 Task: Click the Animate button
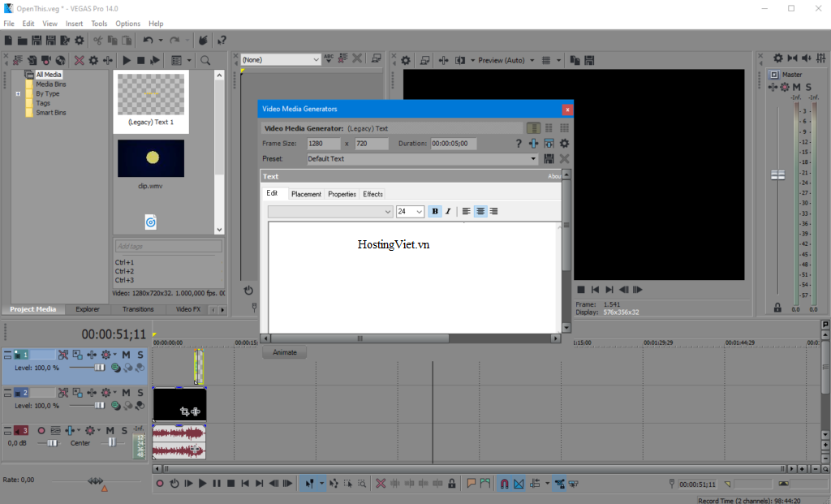tap(285, 352)
